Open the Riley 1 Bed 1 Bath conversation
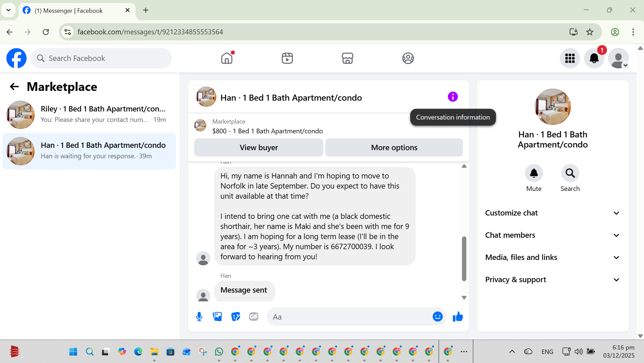The width and height of the screenshot is (644, 363). (x=89, y=115)
